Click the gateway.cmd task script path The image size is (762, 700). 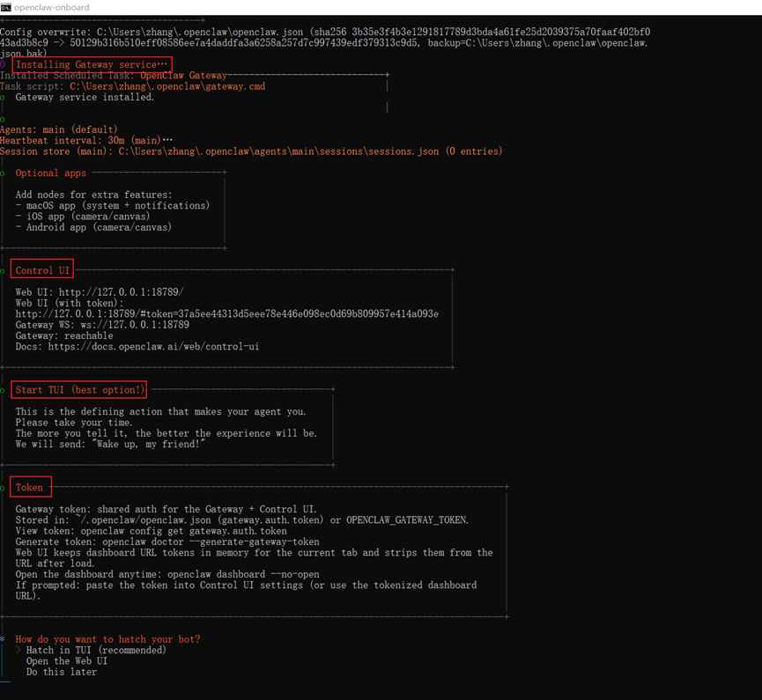167,86
